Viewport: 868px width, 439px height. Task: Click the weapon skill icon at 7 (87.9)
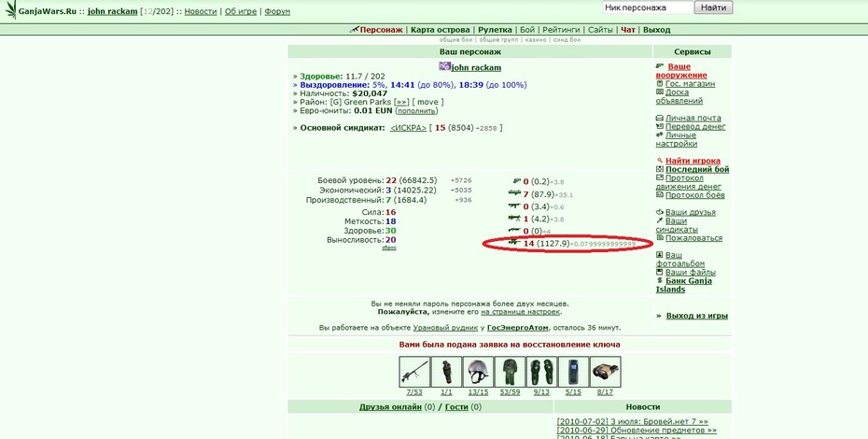pos(515,193)
